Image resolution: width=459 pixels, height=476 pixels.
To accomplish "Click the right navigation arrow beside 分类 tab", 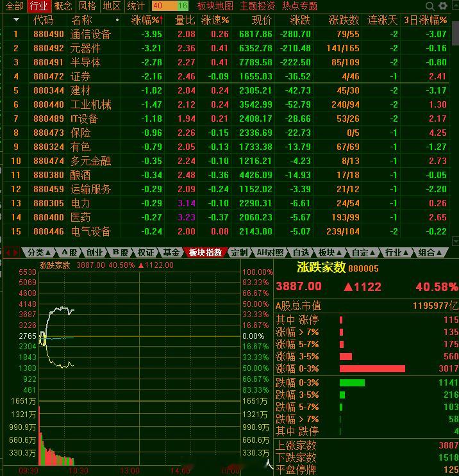I will pos(15,252).
